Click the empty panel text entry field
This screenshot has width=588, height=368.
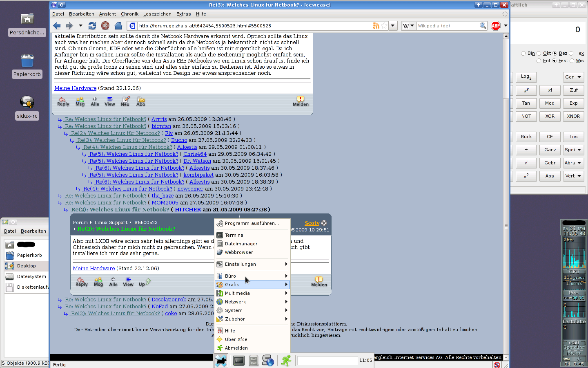point(327,360)
